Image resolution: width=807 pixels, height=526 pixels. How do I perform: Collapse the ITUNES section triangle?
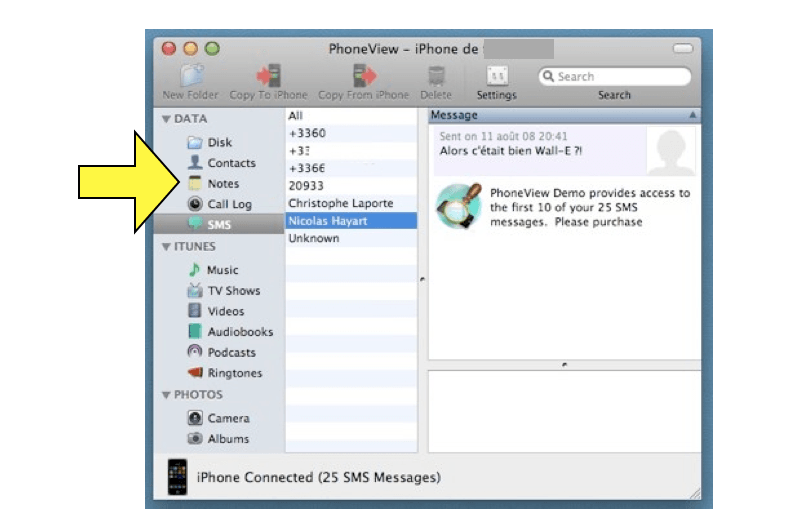coord(166,247)
